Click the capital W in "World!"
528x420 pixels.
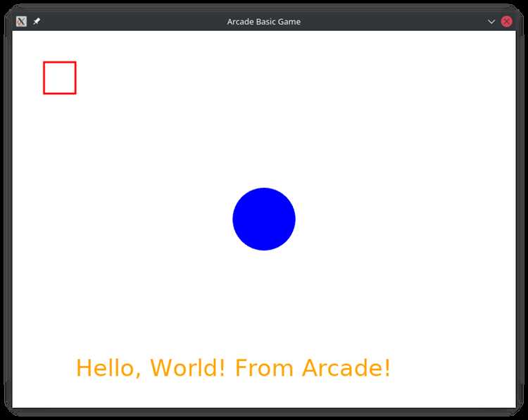click(163, 368)
